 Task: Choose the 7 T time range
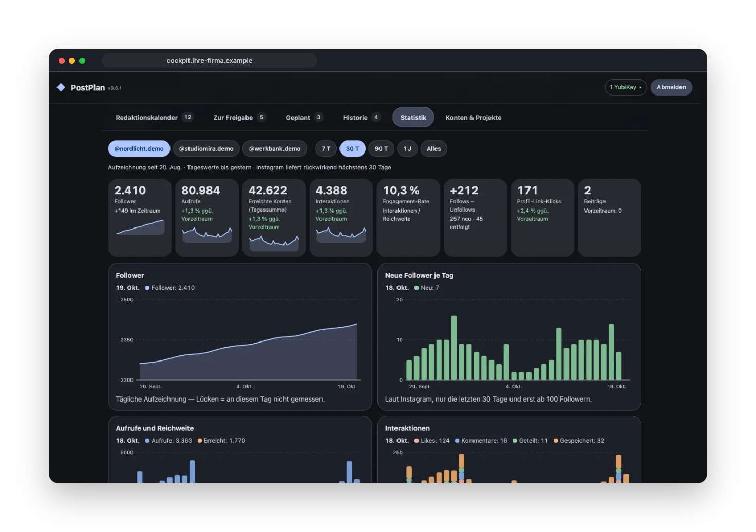click(x=326, y=149)
